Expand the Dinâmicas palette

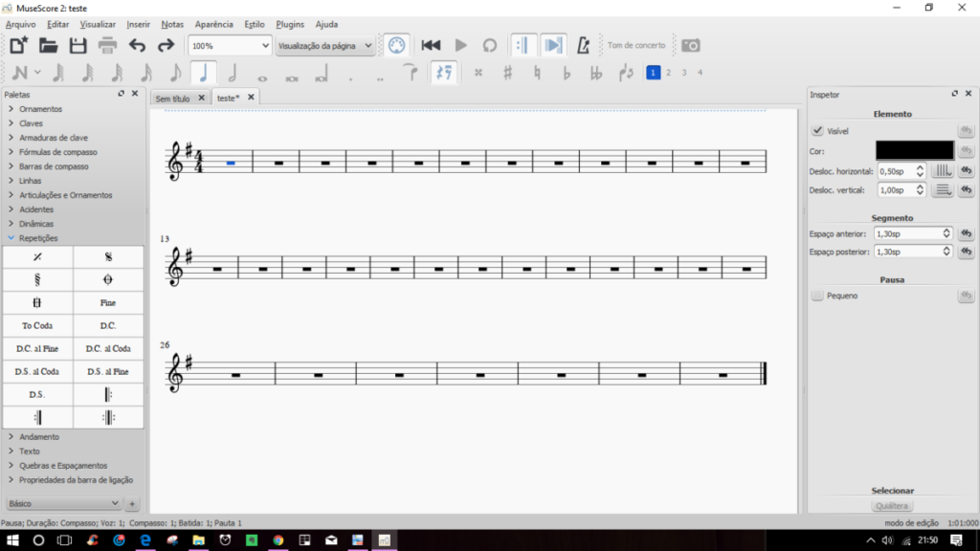36,224
